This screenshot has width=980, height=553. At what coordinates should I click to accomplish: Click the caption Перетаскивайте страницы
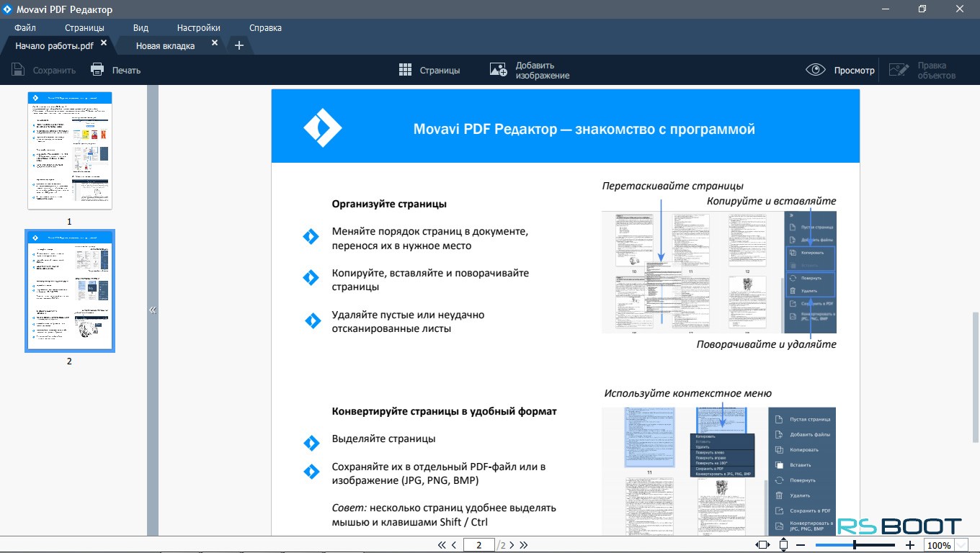673,186
